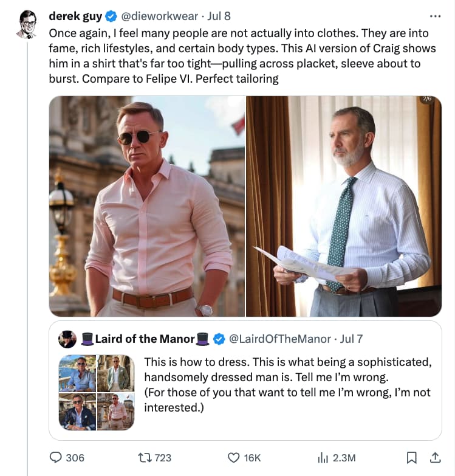
Task: Open the Jul 8 timestamp link
Action: tap(219, 16)
